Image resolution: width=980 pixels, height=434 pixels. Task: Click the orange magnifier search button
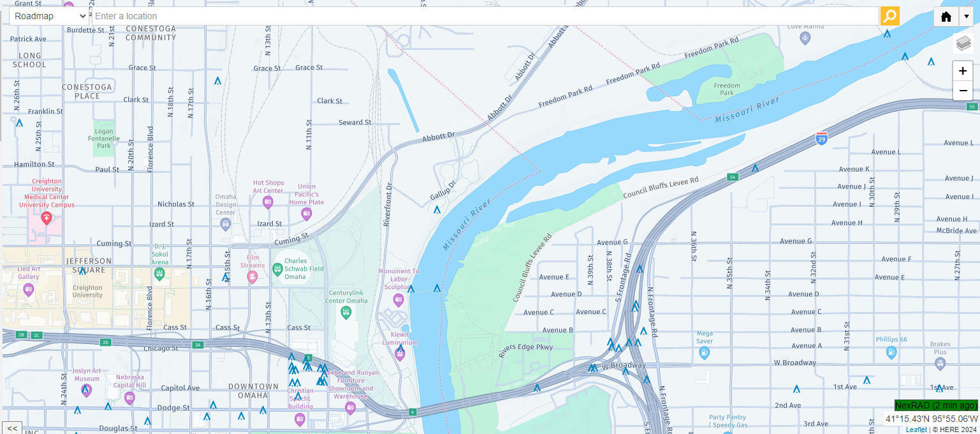point(889,16)
